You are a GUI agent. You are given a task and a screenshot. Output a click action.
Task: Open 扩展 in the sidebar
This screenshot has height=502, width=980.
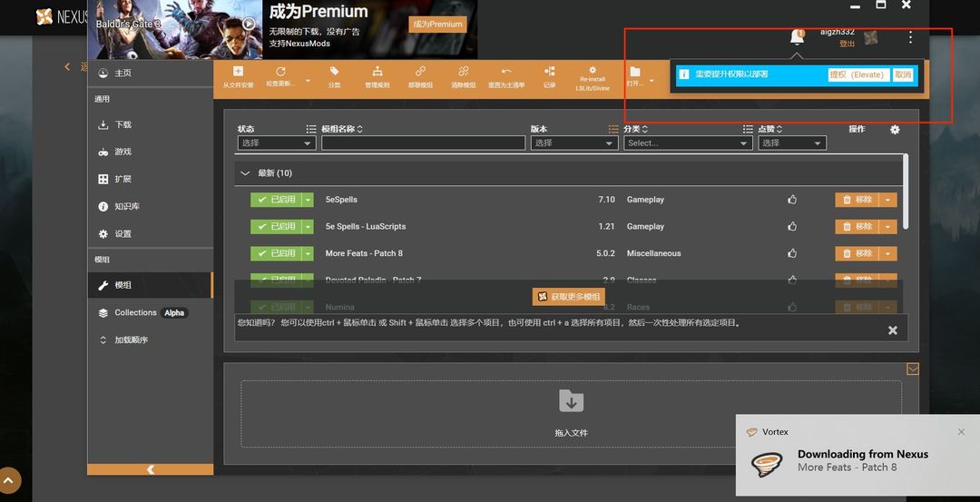coord(150,180)
